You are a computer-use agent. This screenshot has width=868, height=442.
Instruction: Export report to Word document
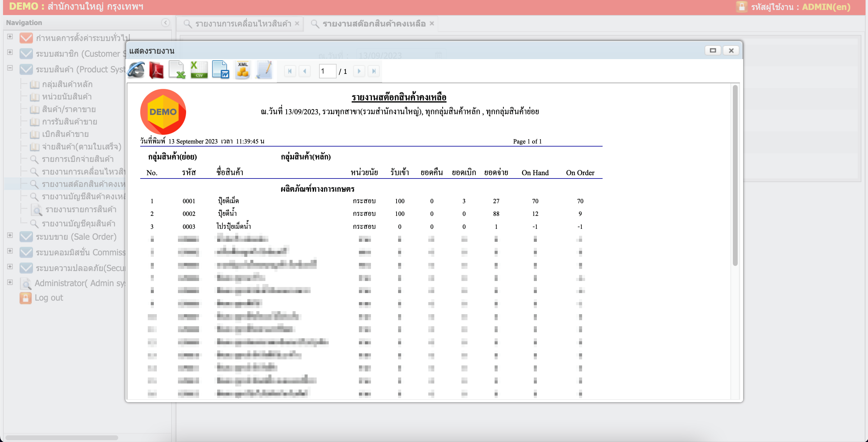tap(221, 71)
